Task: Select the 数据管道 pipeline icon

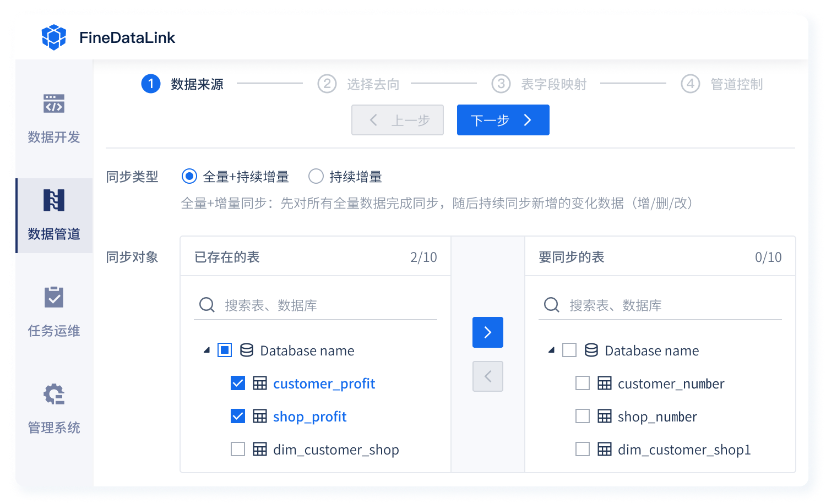Action: [54, 200]
